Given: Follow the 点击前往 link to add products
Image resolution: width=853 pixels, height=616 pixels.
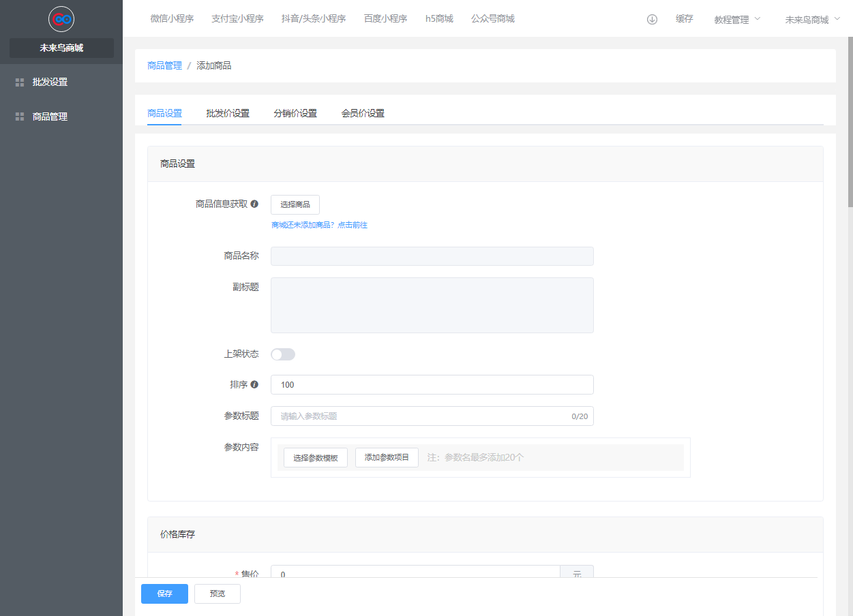Looking at the screenshot, I should click(x=353, y=225).
